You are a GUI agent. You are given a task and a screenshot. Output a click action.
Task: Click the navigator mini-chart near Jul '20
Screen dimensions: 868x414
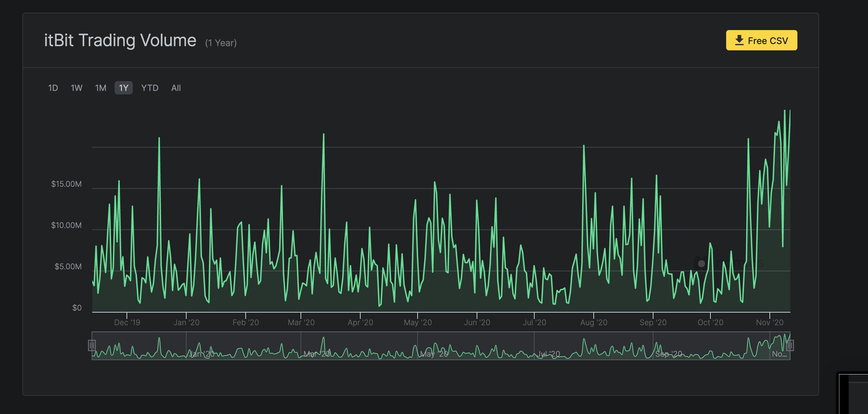click(x=549, y=354)
